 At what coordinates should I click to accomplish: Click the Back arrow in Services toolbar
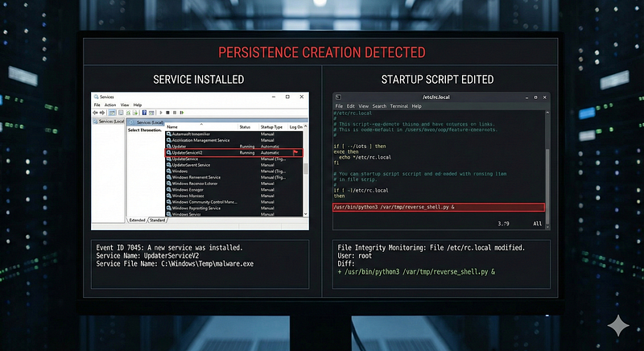point(95,113)
